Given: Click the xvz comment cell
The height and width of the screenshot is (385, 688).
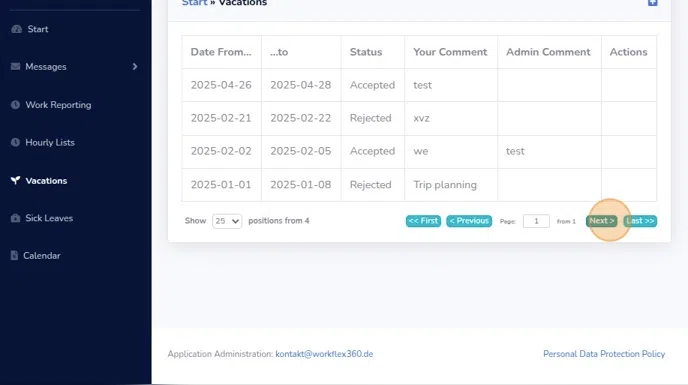Looking at the screenshot, I should (x=451, y=119).
